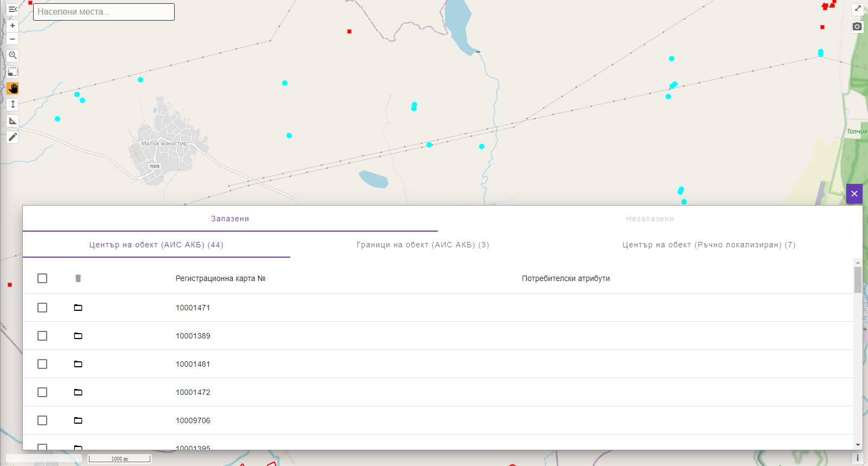Screen dimensions: 868x466
Task: Select record number 10001389
Action: tap(193, 336)
